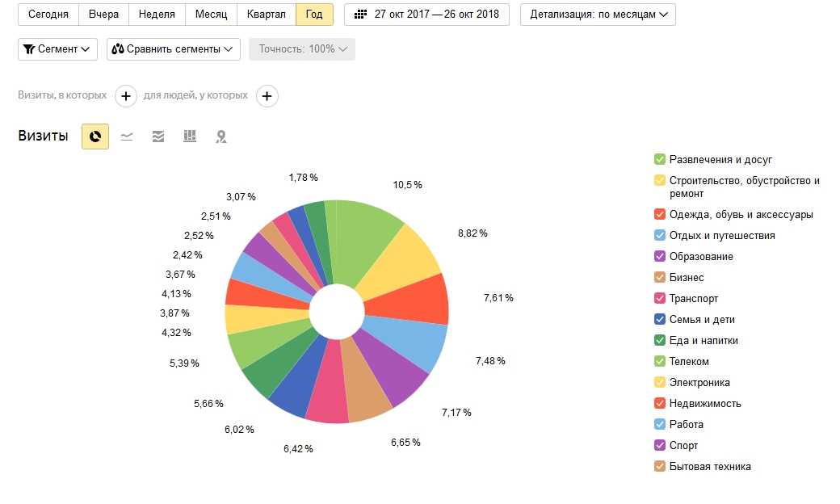
Task: Uncheck the Развлечения и досуг legend checkbox
Action: [x=659, y=159]
